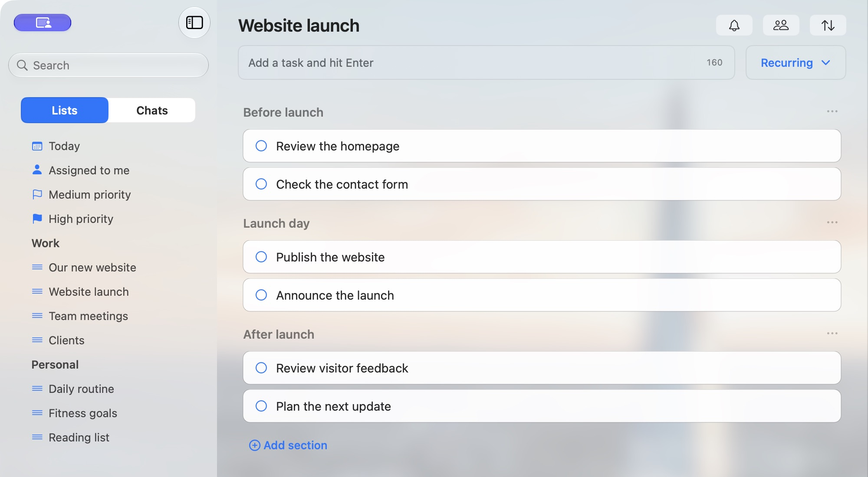
Task: Toggle the sidebar panel icon
Action: (x=194, y=23)
